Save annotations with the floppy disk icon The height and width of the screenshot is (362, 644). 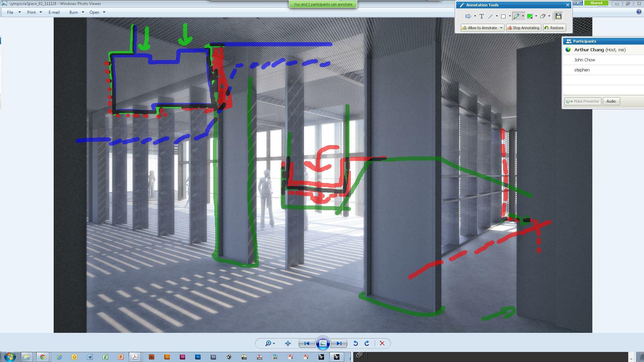[558, 16]
